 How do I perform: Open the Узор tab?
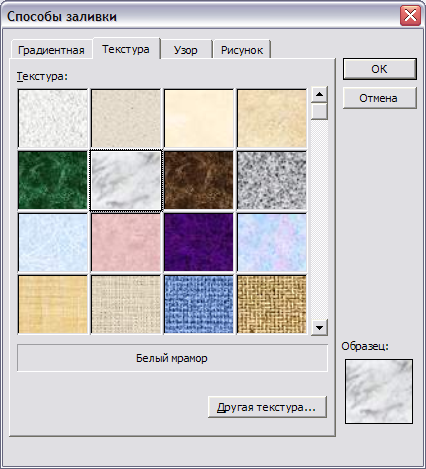pos(186,50)
